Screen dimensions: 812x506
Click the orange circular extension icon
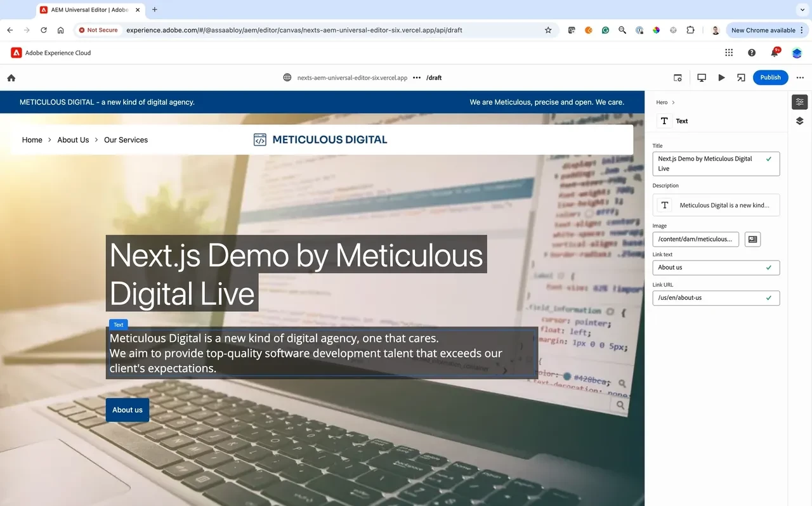click(x=589, y=30)
